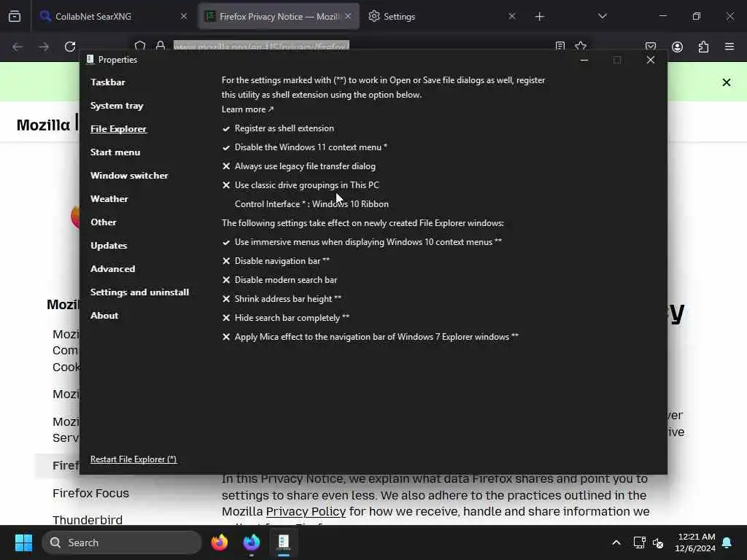This screenshot has height=560, width=747.
Task: Change Control Interface Windows 10 Ribbon option
Action: tap(311, 204)
